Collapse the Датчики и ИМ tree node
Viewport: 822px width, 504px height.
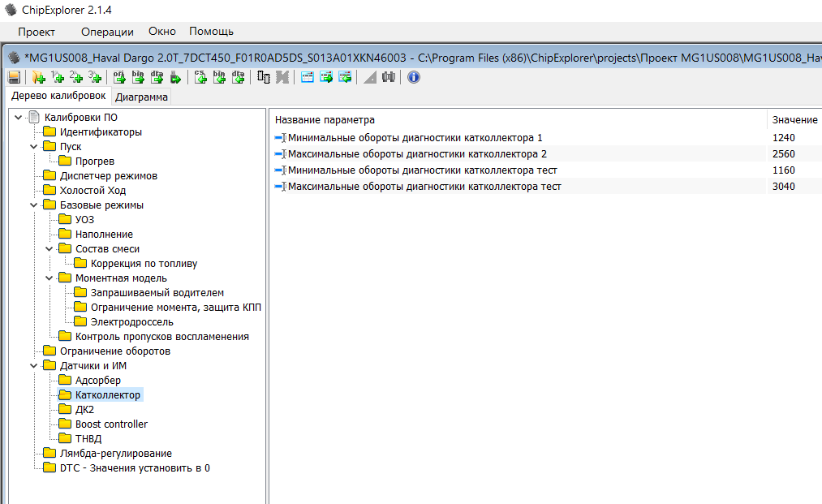tap(34, 366)
